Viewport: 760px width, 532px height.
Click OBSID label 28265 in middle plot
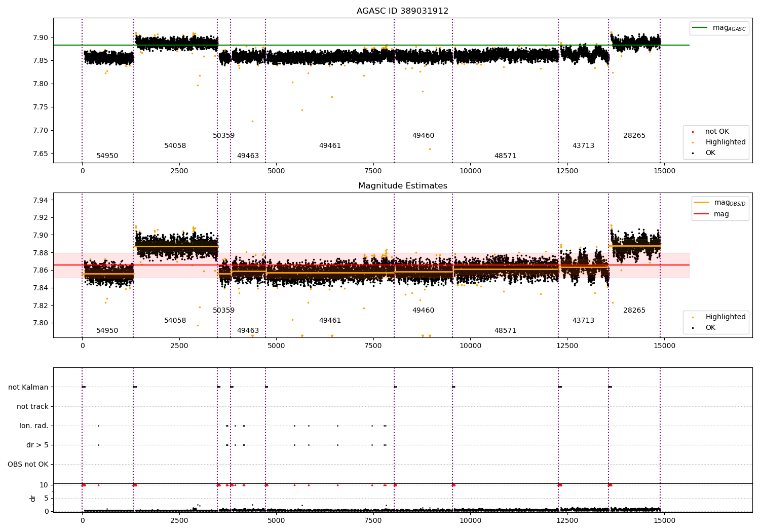634,310
